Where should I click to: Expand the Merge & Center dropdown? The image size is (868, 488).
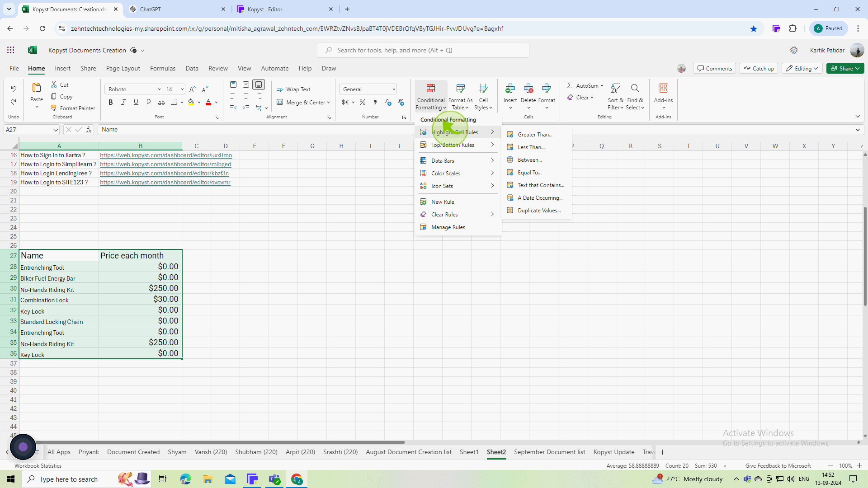coord(328,103)
